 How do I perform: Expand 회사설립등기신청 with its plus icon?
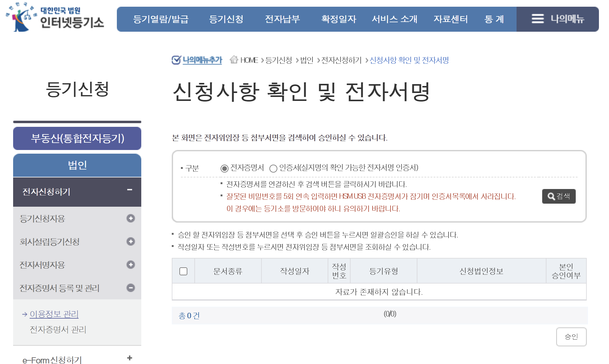pos(131,241)
